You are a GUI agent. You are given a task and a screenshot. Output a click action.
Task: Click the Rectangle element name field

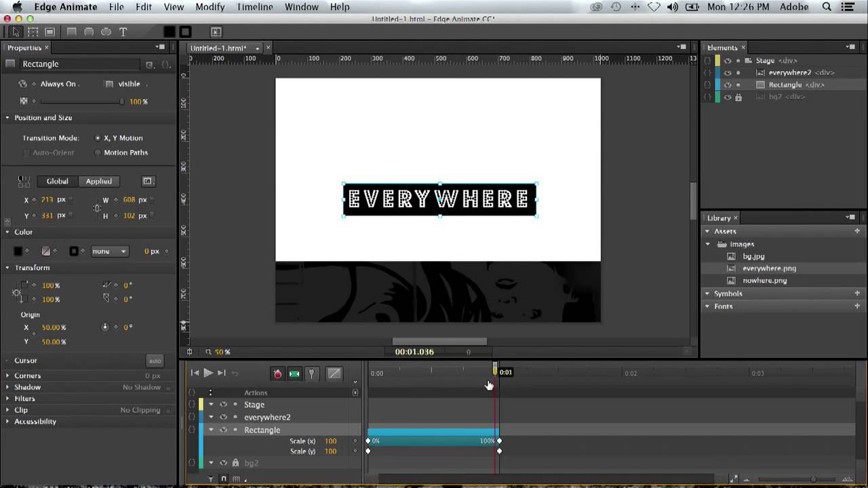click(80, 64)
